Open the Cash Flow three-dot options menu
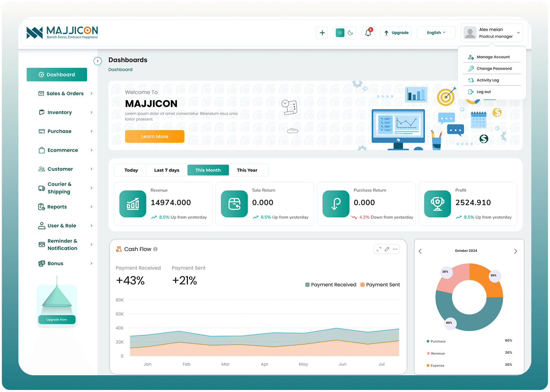 395,249
